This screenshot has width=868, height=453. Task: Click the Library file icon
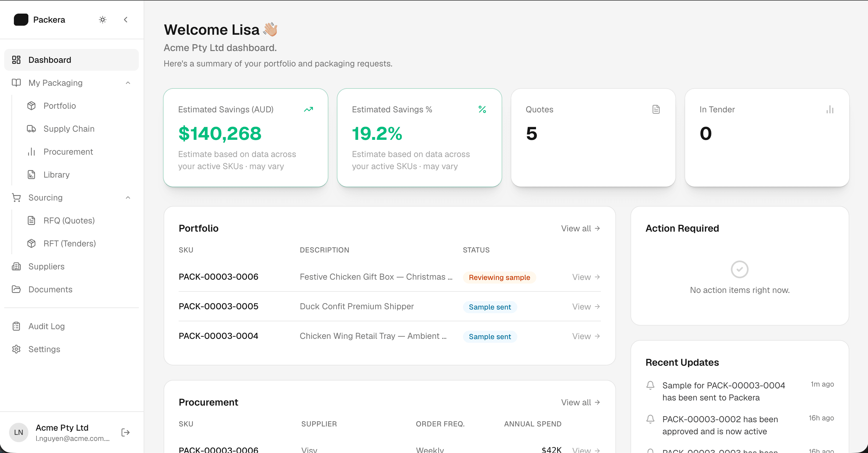[31, 175]
